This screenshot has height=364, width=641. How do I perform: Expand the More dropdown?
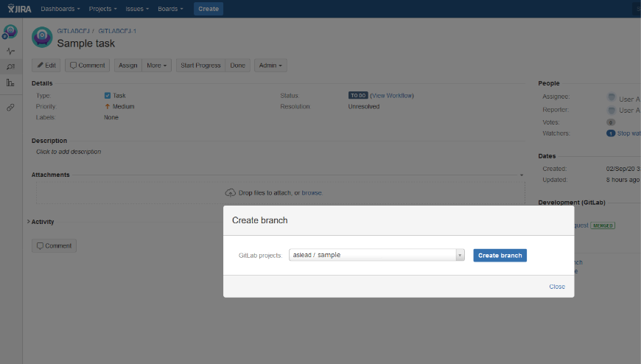coord(157,66)
